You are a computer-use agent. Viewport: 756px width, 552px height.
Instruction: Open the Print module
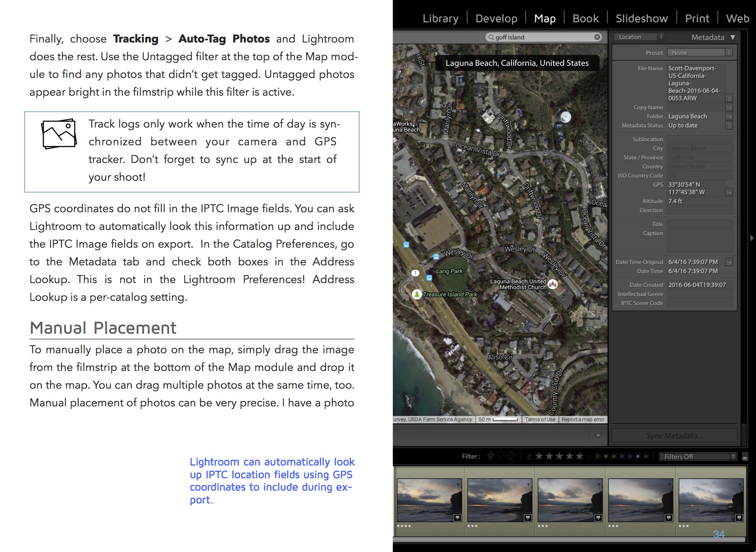[697, 18]
